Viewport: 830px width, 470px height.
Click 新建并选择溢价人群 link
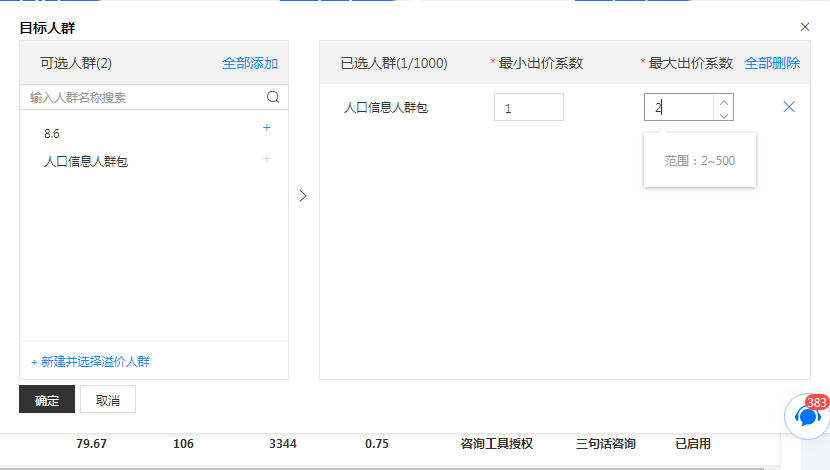(x=90, y=361)
